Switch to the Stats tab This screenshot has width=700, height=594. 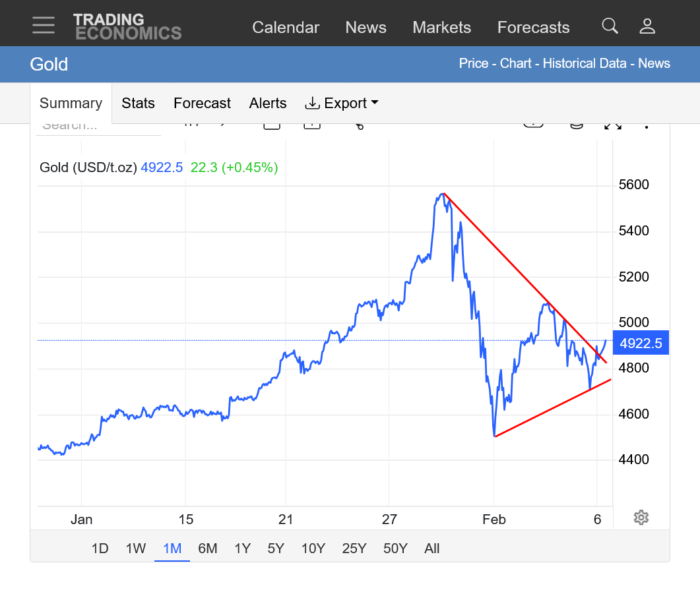pyautogui.click(x=138, y=104)
